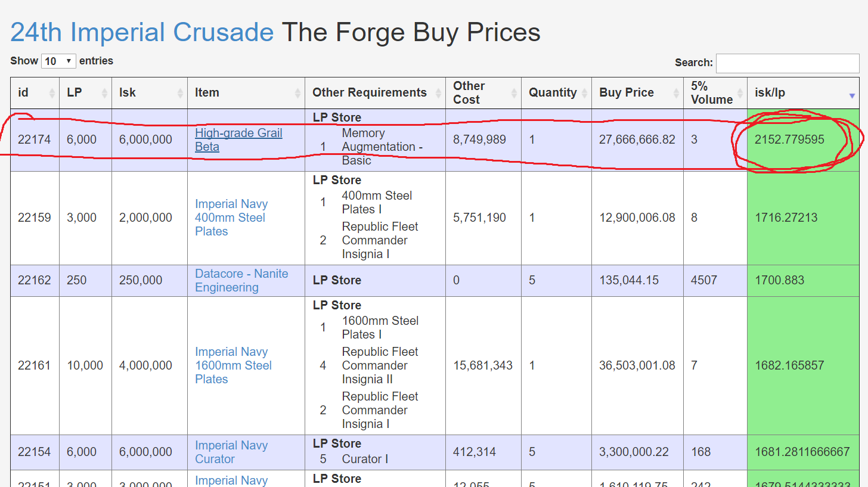Select 5% volume value 168
The width and height of the screenshot is (868, 487).
tap(700, 452)
